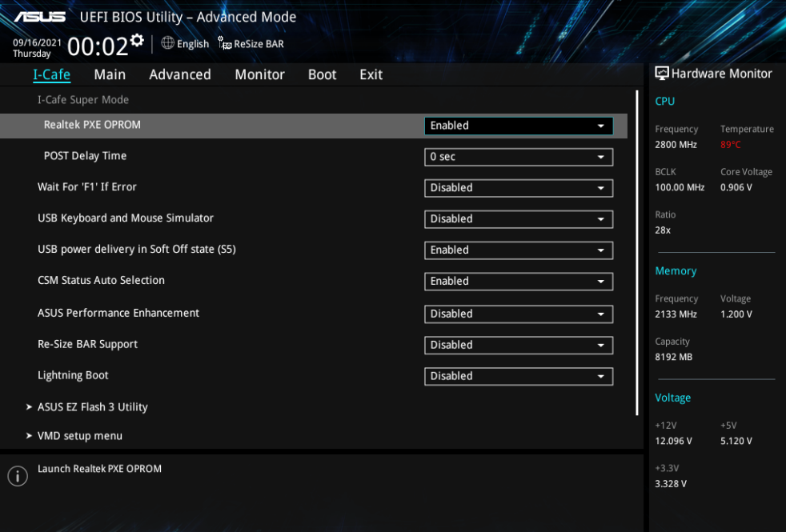This screenshot has height=532, width=786.
Task: Open Re-Size BAR Support dropdown
Action: [519, 345]
